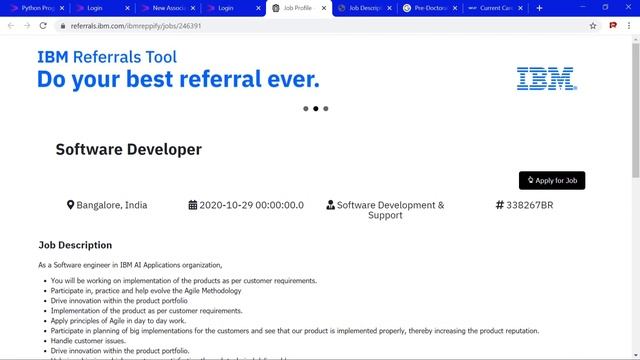Click the calendar icon beside the date
Image resolution: width=640 pixels, height=360 pixels.
pos(193,205)
